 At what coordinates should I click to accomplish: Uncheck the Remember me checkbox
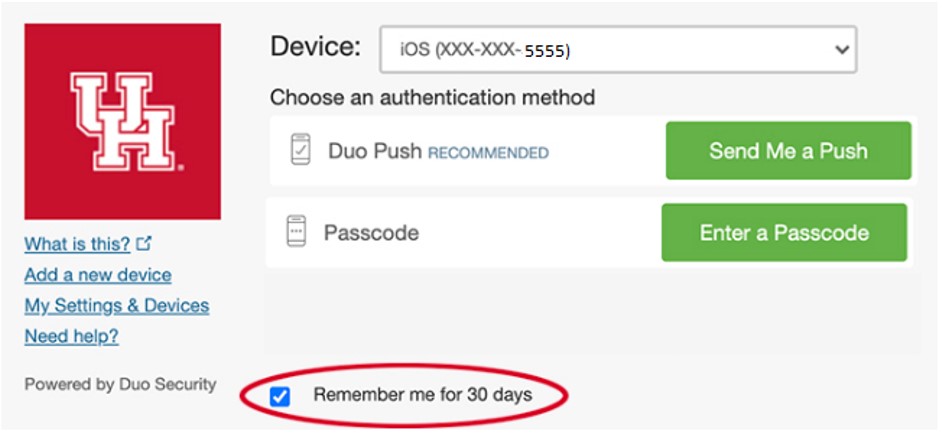(280, 396)
